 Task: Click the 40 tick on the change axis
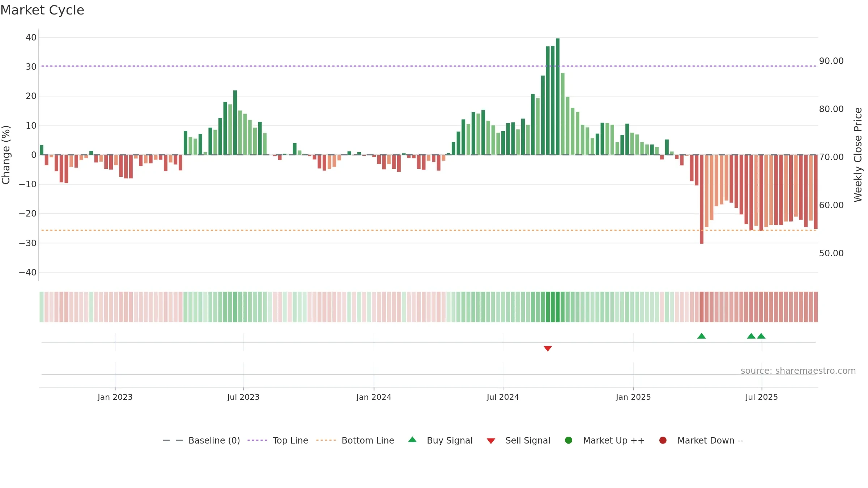point(31,37)
